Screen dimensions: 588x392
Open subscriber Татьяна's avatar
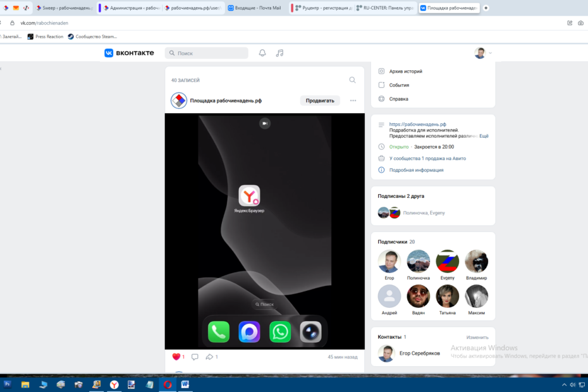coord(448,296)
